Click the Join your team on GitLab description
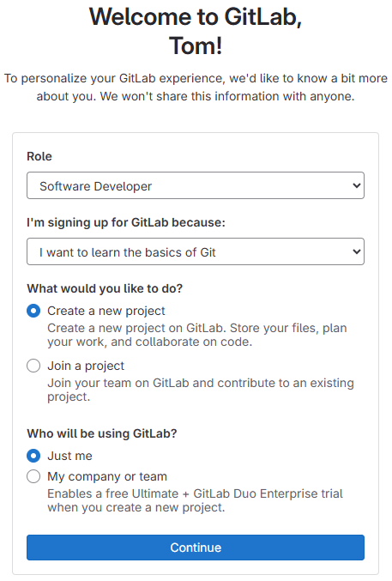The width and height of the screenshot is (392, 581). [201, 390]
